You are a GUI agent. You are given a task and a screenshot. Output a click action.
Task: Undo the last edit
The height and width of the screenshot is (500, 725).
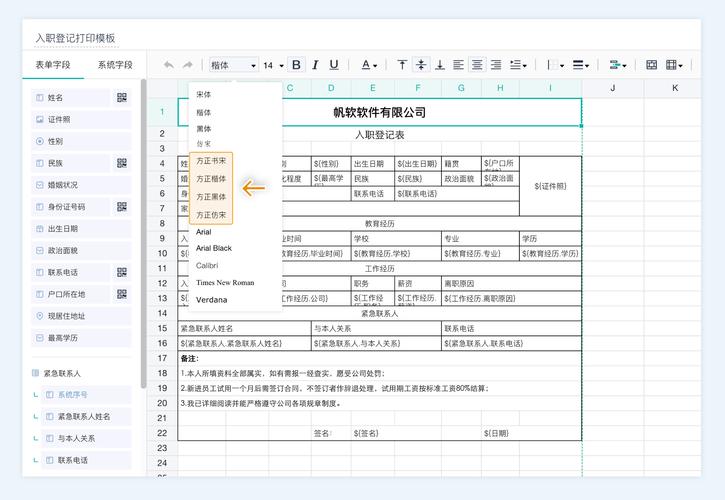169,65
